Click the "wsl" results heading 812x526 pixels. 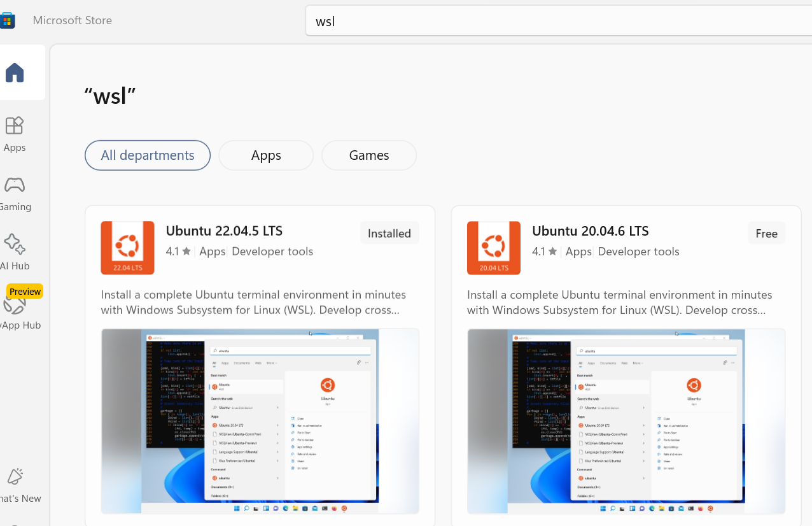click(110, 96)
